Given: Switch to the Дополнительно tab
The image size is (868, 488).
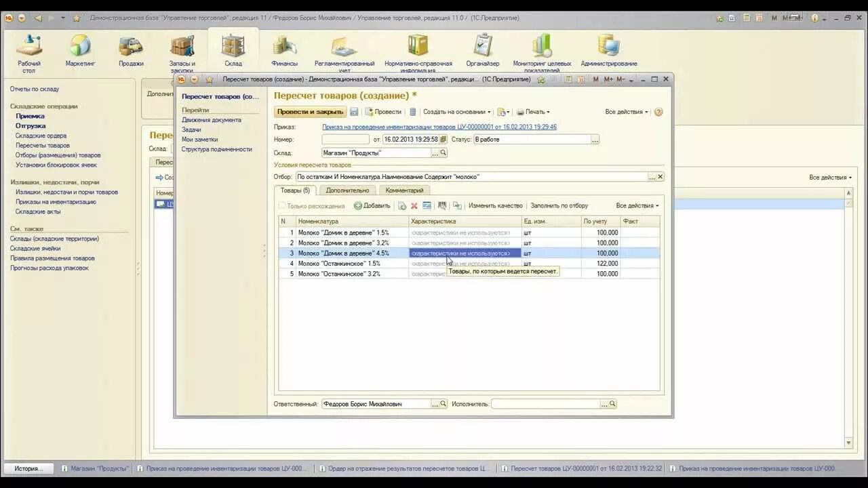Looking at the screenshot, I should [x=347, y=190].
